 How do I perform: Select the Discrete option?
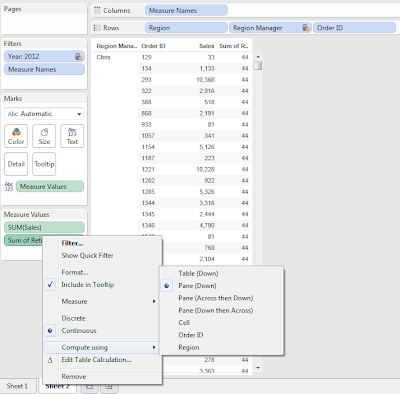pyautogui.click(x=73, y=318)
